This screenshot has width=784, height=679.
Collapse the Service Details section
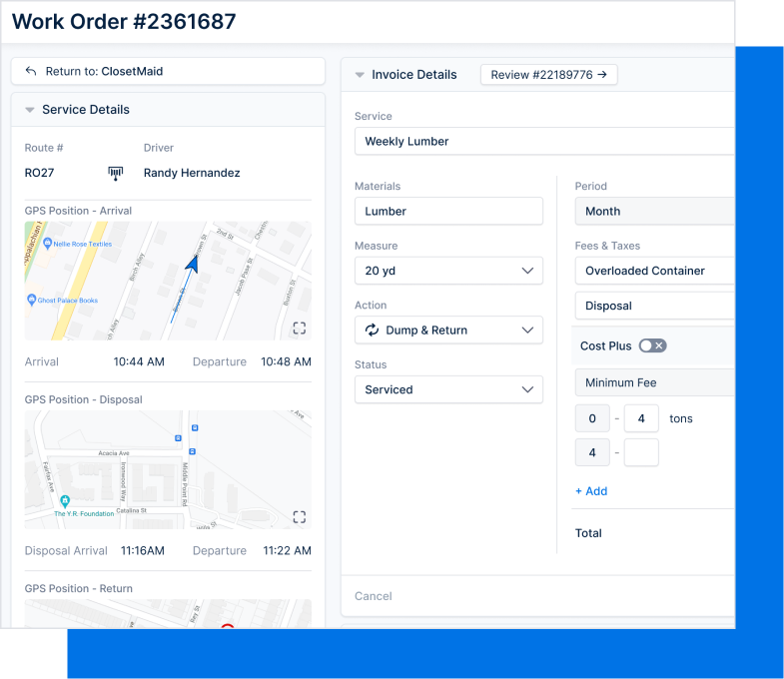click(x=30, y=110)
